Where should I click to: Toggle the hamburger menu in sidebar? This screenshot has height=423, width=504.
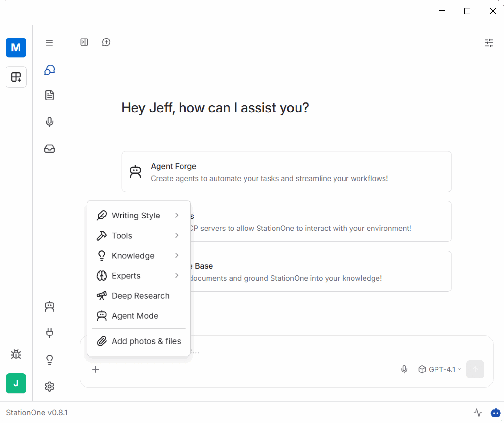pos(49,43)
